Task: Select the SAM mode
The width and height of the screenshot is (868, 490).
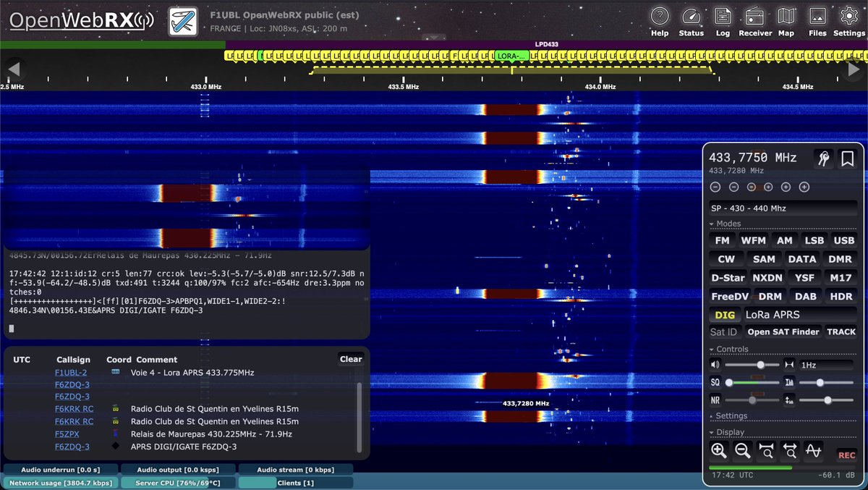Action: (x=764, y=259)
